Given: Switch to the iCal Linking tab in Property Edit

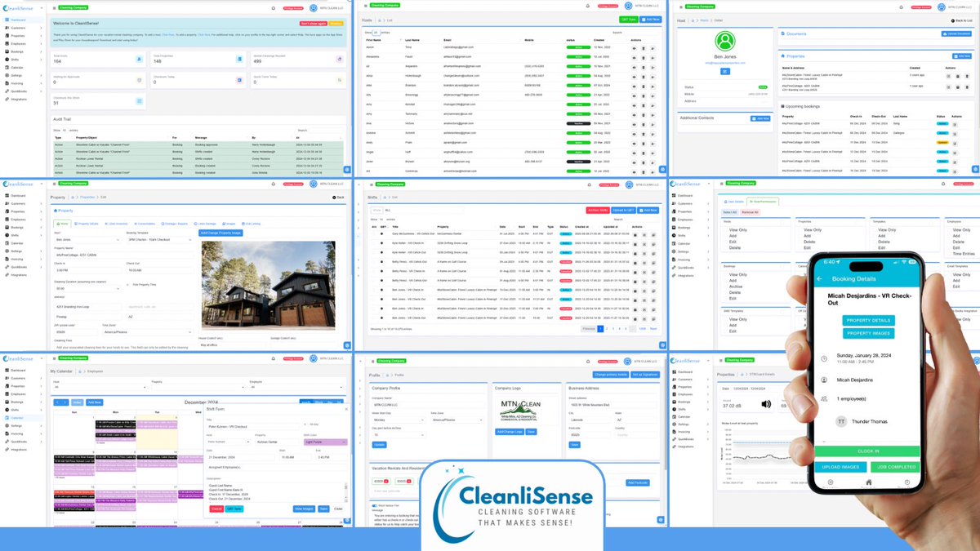Looking at the screenshot, I should click(x=251, y=224).
